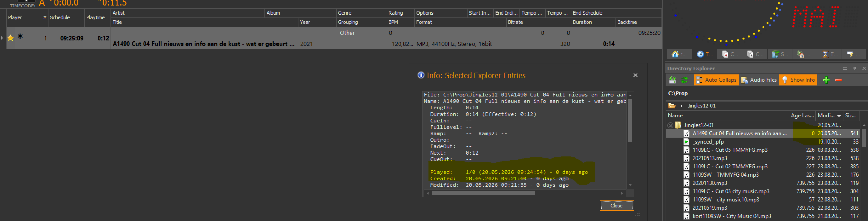Select the Jingles12-01 folder icon in the tree
This screenshot has height=221, width=868.
tap(679, 125)
